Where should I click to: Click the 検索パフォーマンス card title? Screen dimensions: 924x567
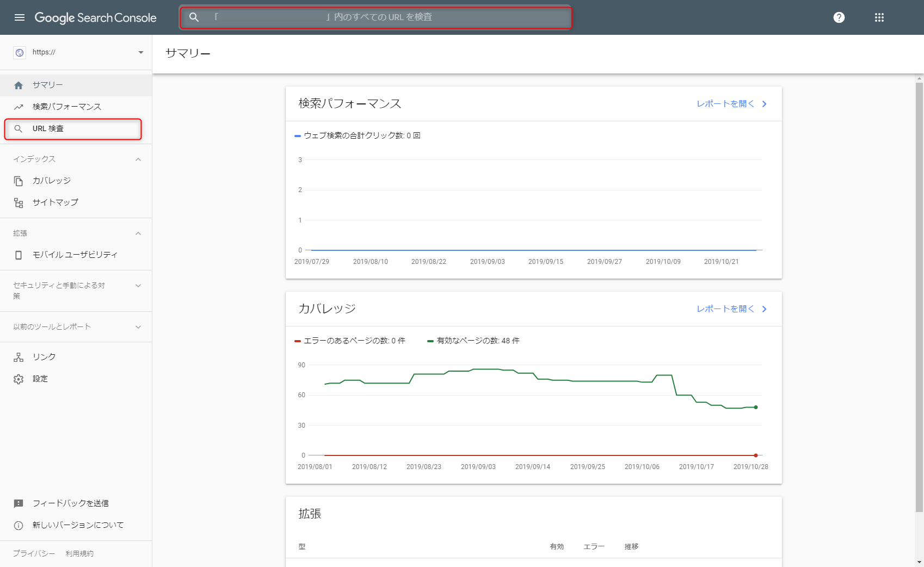(350, 103)
